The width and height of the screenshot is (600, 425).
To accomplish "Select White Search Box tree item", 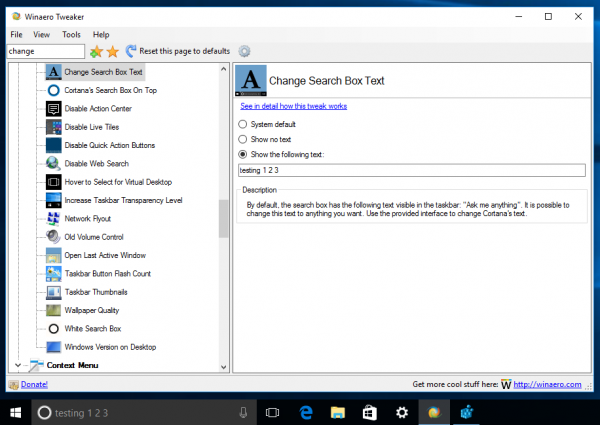I will click(93, 329).
